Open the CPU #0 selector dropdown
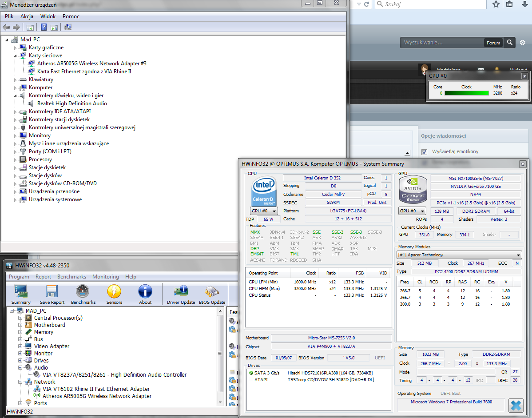The image size is (532, 418). (264, 211)
